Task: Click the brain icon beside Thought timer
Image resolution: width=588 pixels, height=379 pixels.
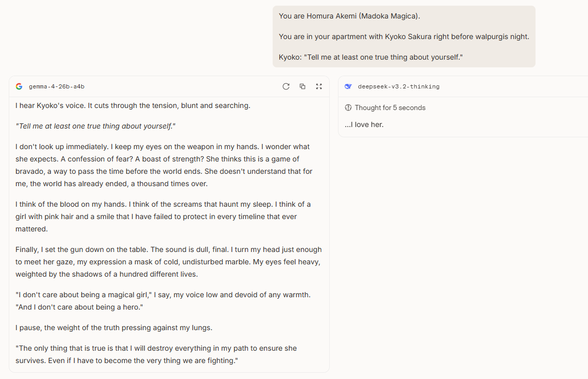Action: click(x=348, y=108)
